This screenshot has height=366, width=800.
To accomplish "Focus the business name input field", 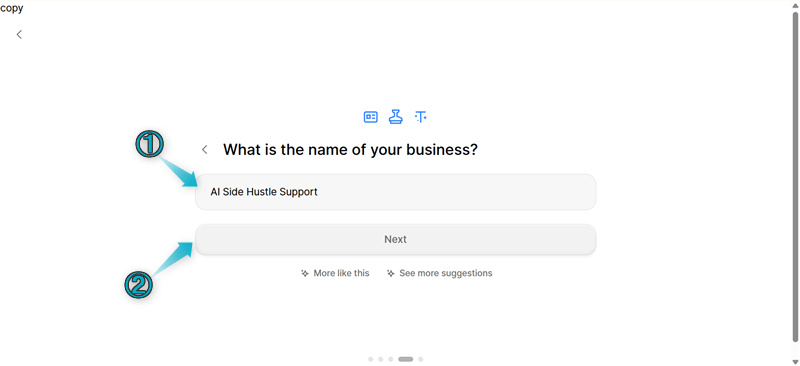I will point(395,192).
